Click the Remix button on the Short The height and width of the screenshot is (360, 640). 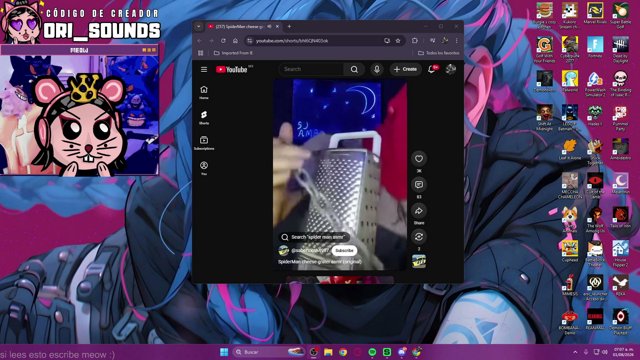coord(419,237)
